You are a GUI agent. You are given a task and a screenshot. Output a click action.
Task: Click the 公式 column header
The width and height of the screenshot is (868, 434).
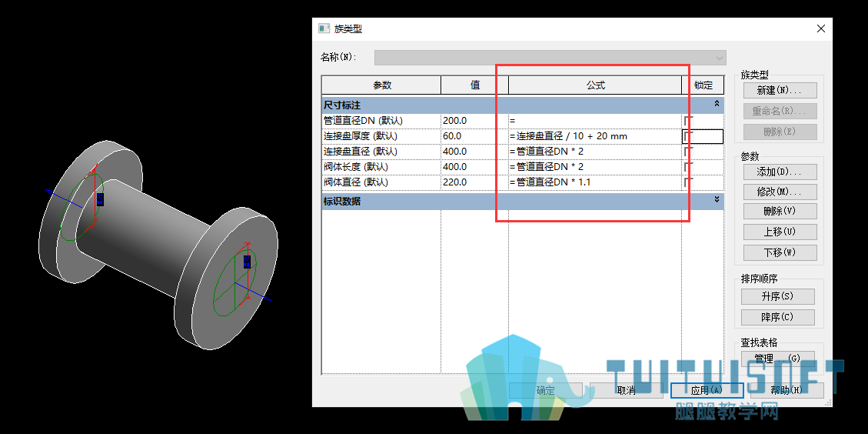(x=595, y=85)
